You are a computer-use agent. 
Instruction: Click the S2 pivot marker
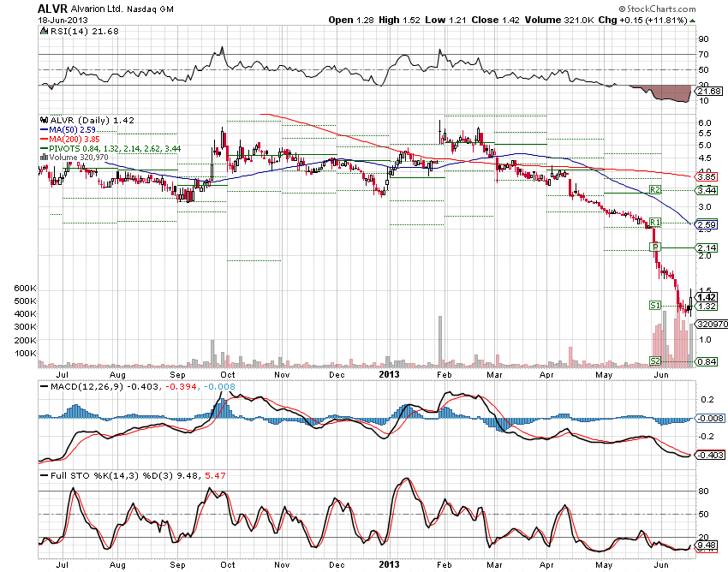[655, 360]
